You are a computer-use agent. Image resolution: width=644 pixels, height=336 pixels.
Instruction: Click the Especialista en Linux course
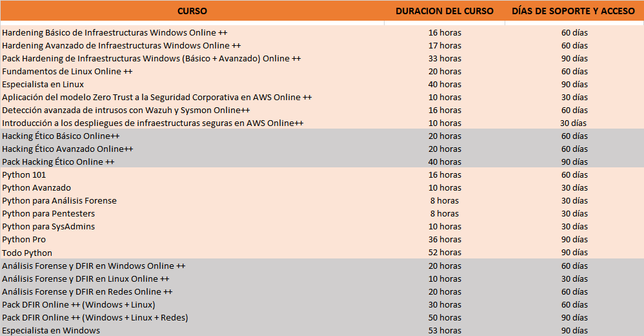(x=43, y=84)
